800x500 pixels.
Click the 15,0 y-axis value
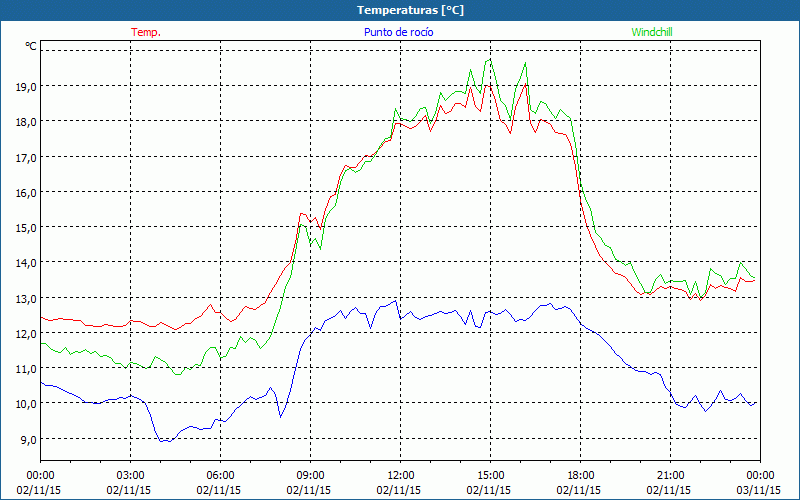click(26, 228)
